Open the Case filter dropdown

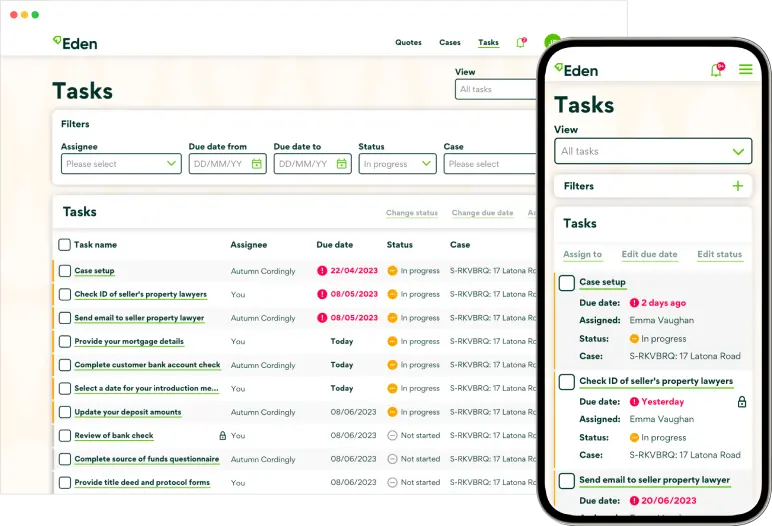coord(490,164)
